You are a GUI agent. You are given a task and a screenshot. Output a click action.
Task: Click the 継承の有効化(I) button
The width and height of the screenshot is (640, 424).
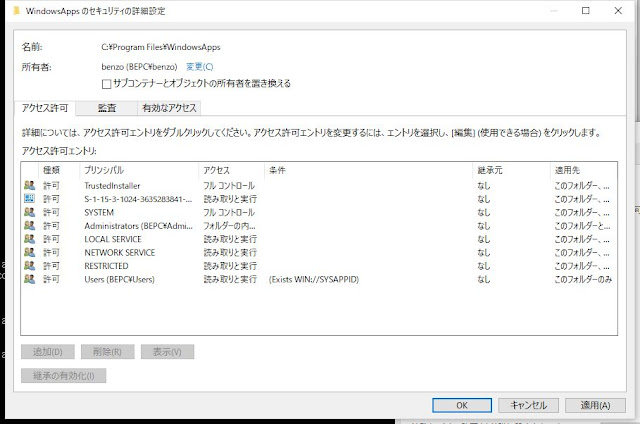[x=64, y=376]
